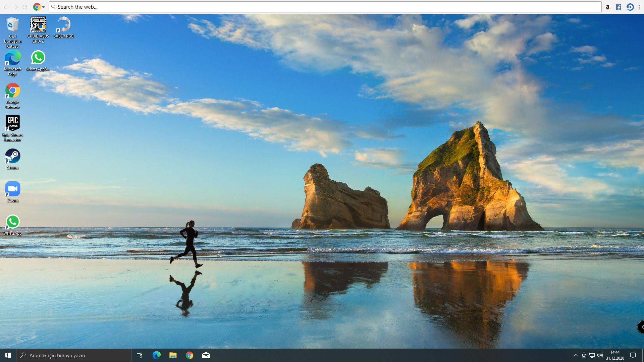The width and height of the screenshot is (644, 362).
Task: Open Task View on taskbar
Action: pos(140,355)
